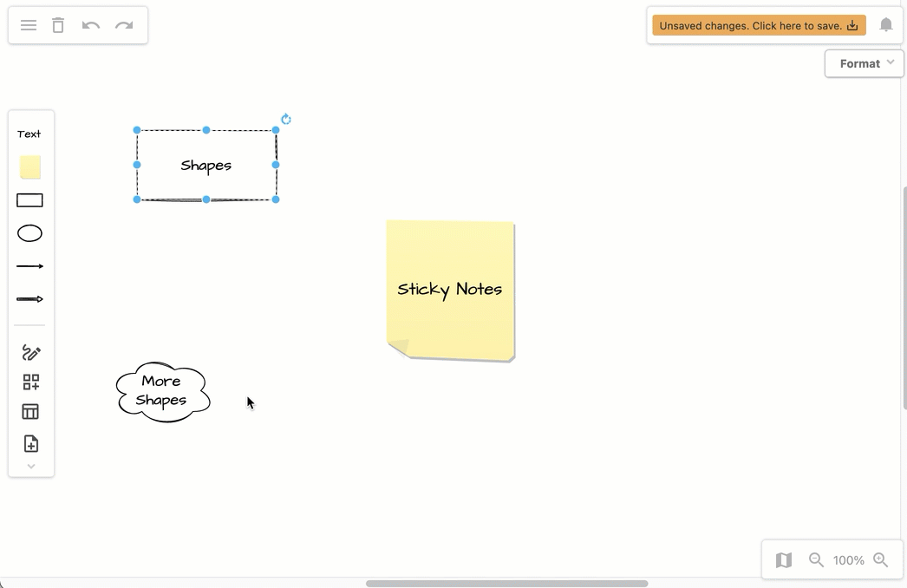
Task: Undo the last action
Action: [x=90, y=24]
